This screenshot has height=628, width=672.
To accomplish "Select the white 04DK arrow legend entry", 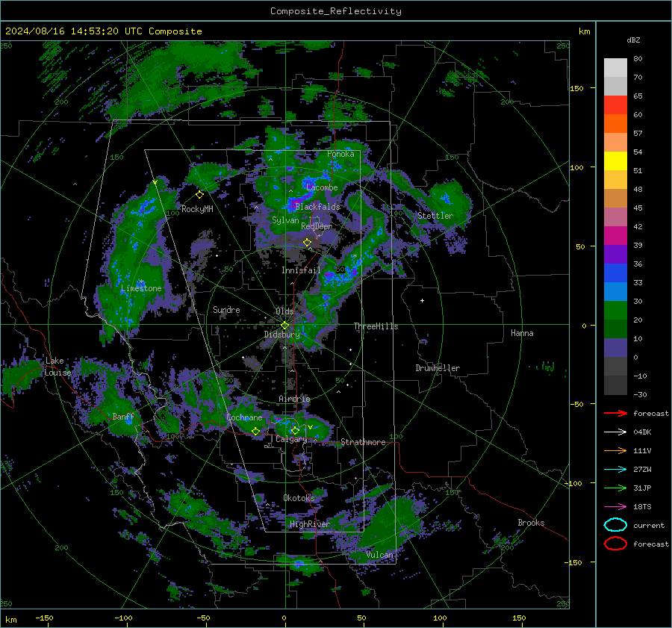I will [x=615, y=432].
